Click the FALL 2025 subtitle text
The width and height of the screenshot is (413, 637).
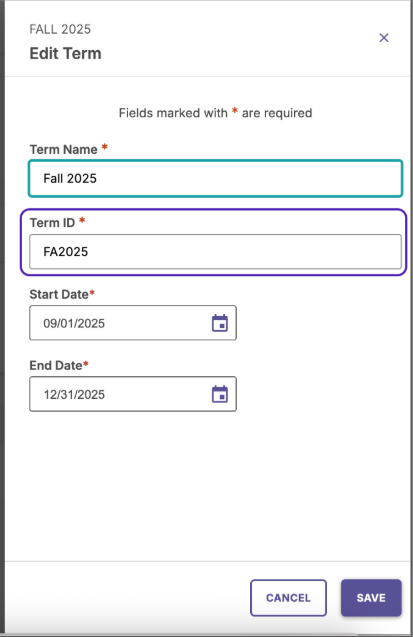tap(60, 29)
